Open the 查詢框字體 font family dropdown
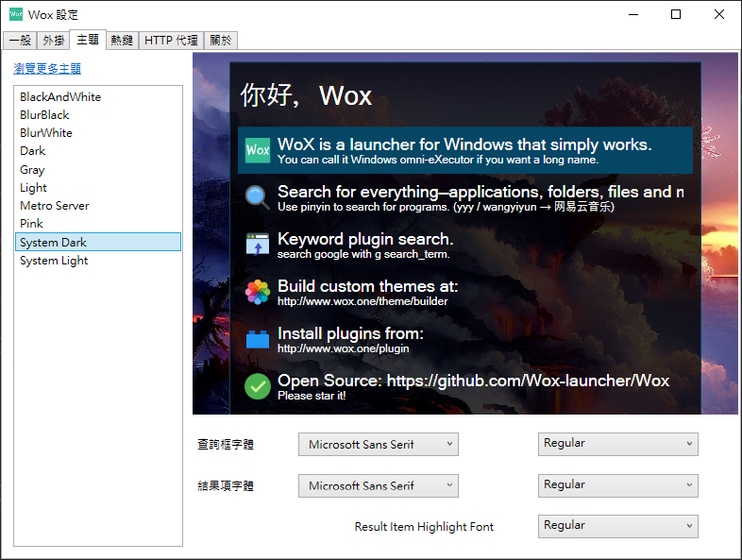 (379, 444)
